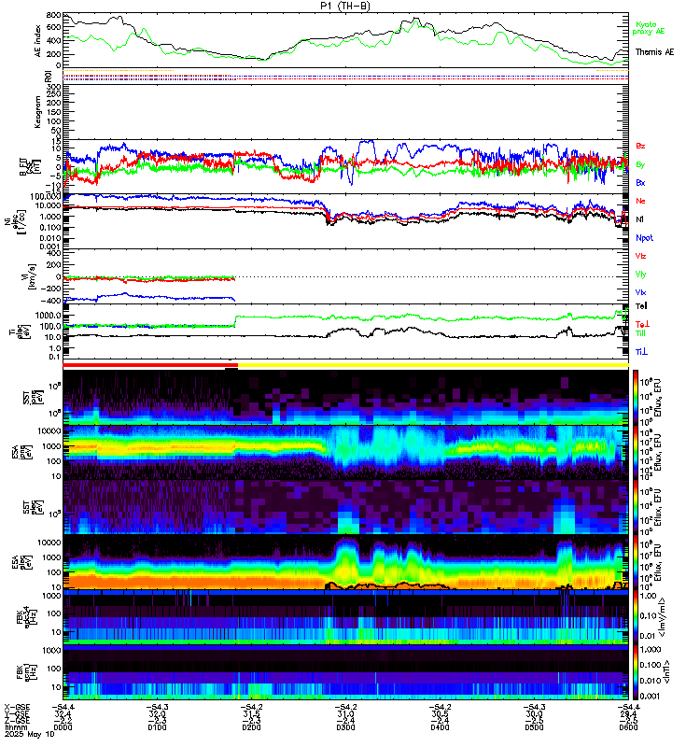Screen dimensions: 700x747
Task: Click the plot title P1 (TH-B)
Action: [345, 6]
